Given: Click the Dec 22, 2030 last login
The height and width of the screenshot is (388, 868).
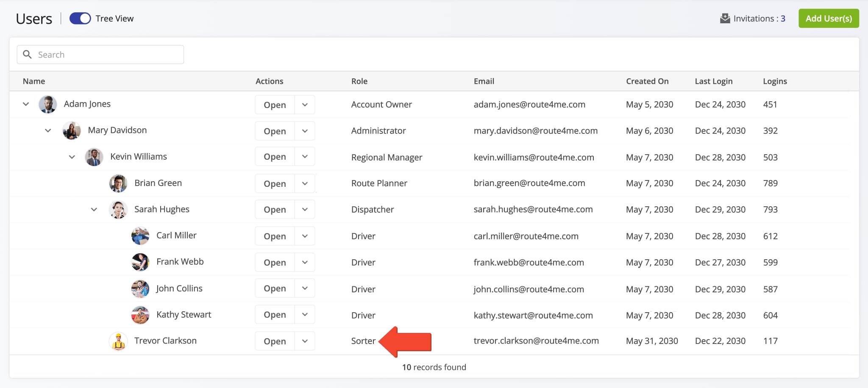Looking at the screenshot, I should pos(720,341).
